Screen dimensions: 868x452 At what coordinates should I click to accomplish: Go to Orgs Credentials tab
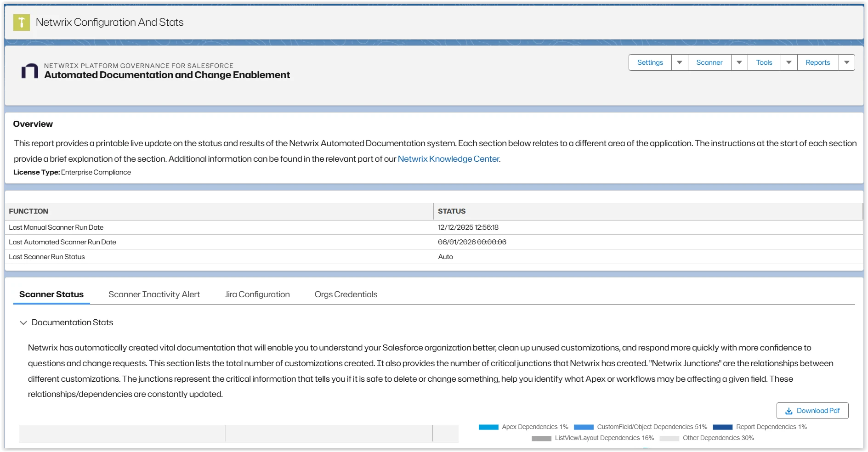tap(346, 294)
